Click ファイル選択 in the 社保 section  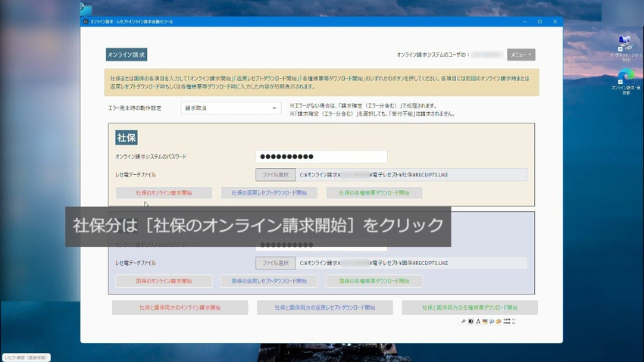click(275, 175)
